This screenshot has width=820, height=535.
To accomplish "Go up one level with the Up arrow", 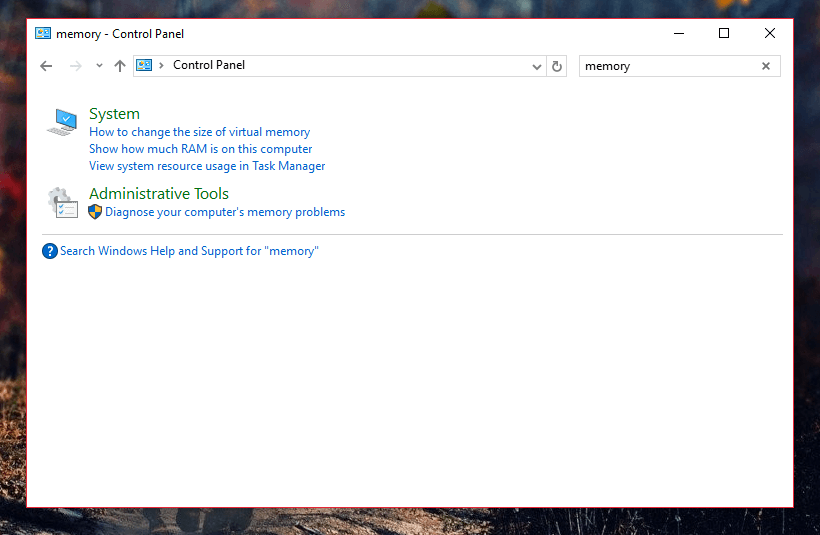I will tap(120, 66).
